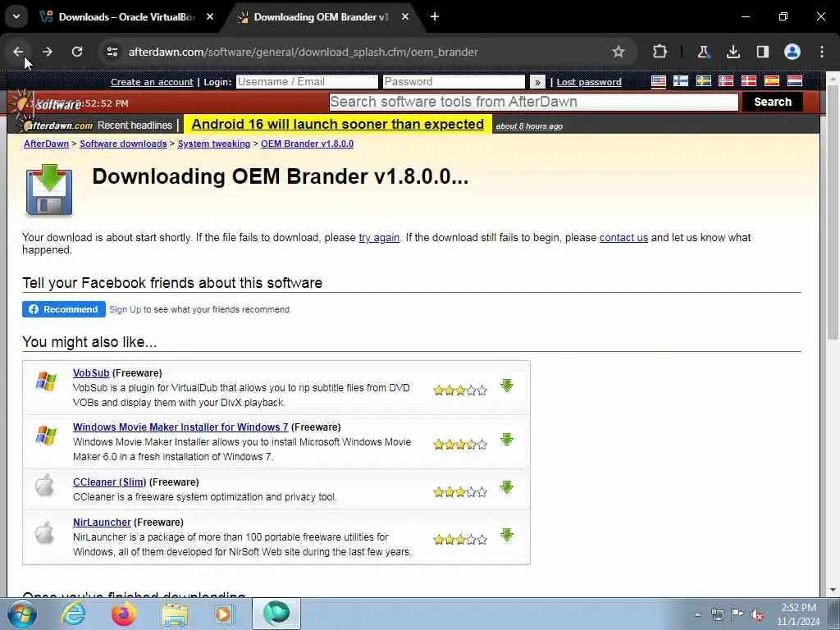Launch Internet Explorer from taskbar
Screen dimensions: 840x630
pyautogui.click(x=73, y=614)
